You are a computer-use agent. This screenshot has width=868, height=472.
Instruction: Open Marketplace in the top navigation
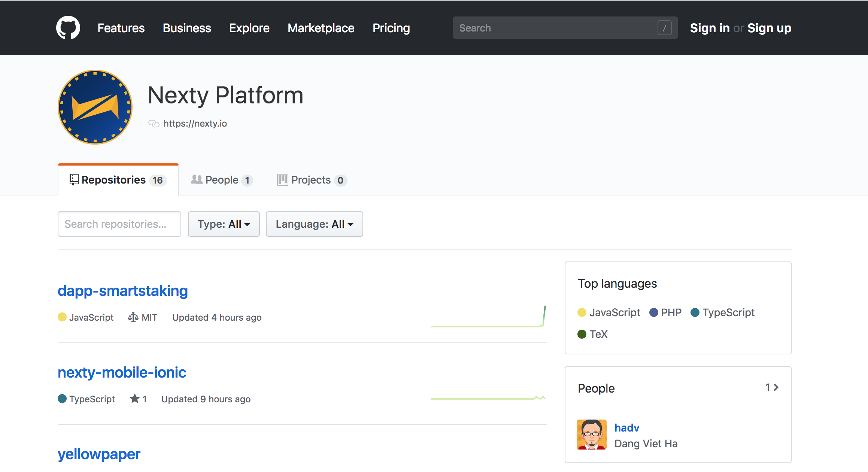pyautogui.click(x=321, y=28)
